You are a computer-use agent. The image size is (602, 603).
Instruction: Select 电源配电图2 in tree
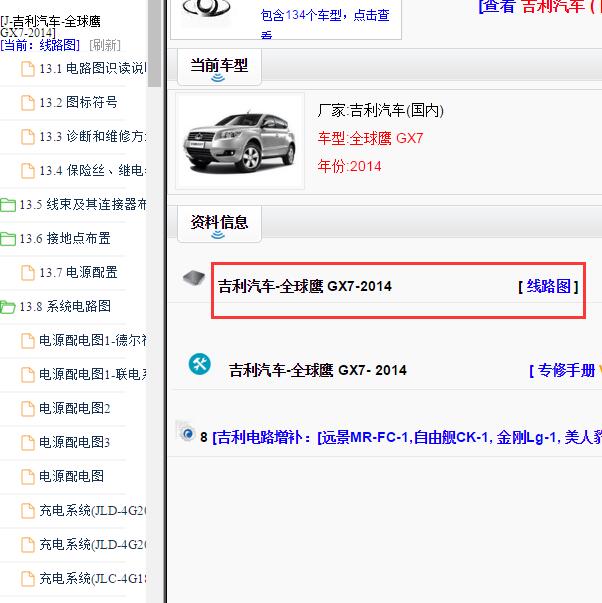click(75, 408)
